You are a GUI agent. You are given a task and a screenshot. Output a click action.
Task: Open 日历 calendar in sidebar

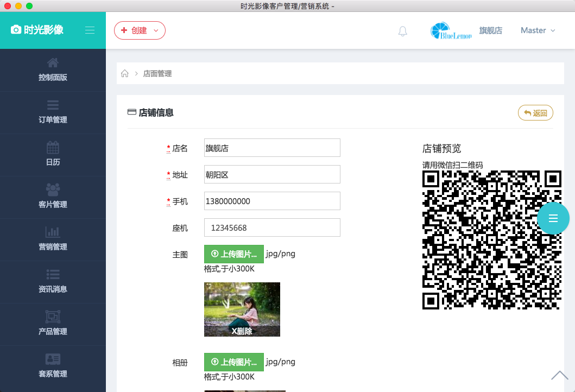tap(53, 155)
